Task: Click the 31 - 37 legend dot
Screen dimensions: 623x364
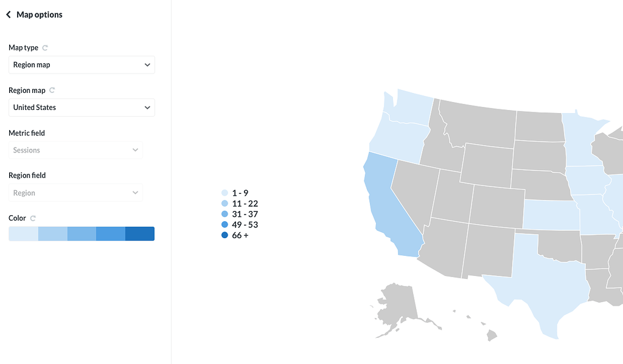Action: [224, 214]
